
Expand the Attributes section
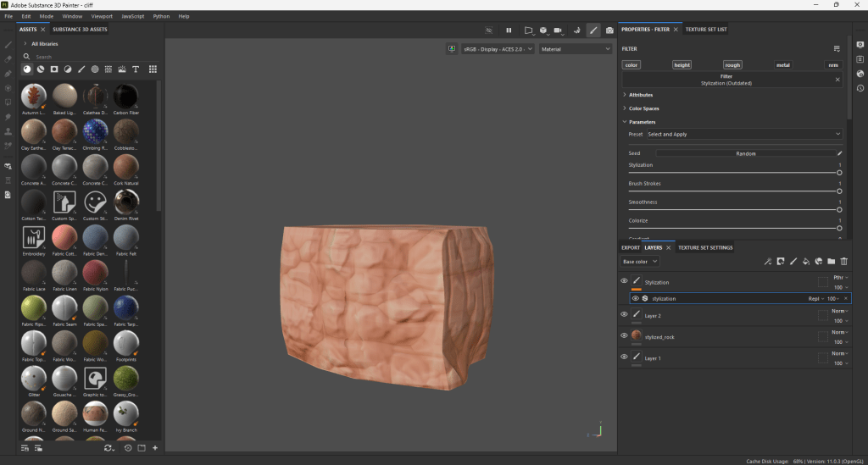(640, 95)
